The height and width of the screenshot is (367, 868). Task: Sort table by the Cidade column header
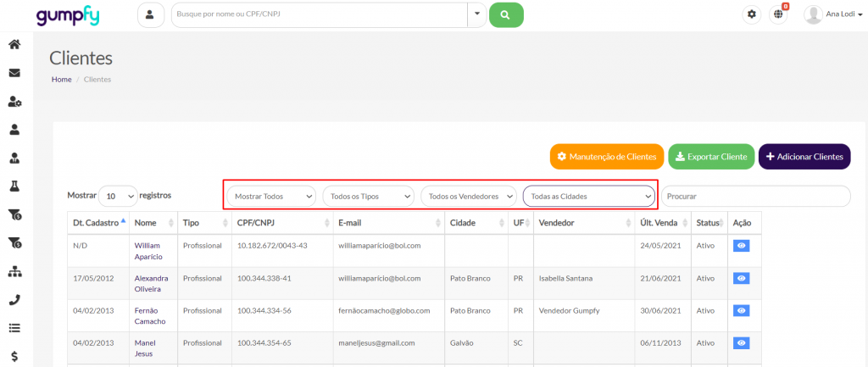coord(475,222)
